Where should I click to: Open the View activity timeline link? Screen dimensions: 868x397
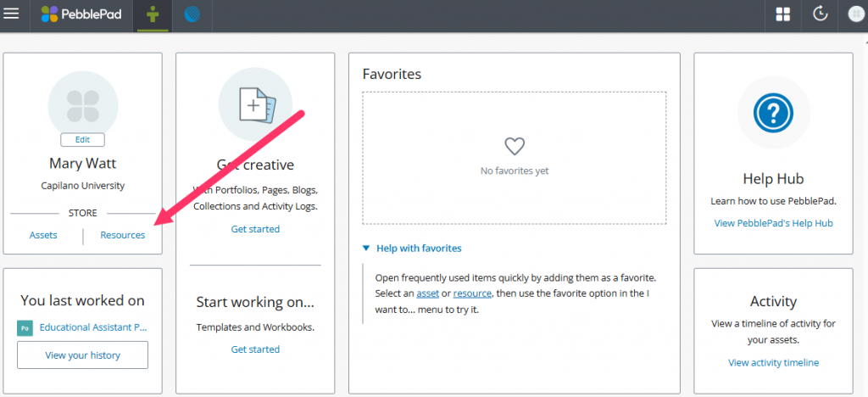point(773,363)
